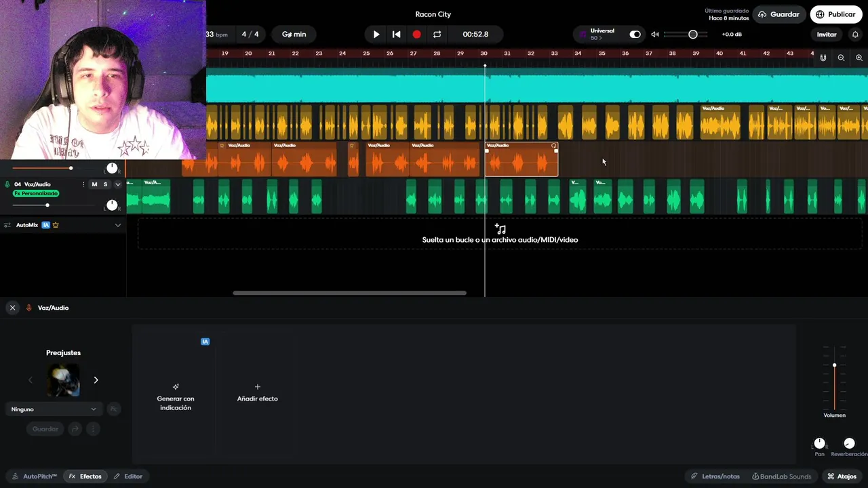
Task: Close the Voz/Audio effects panel
Action: [12, 308]
